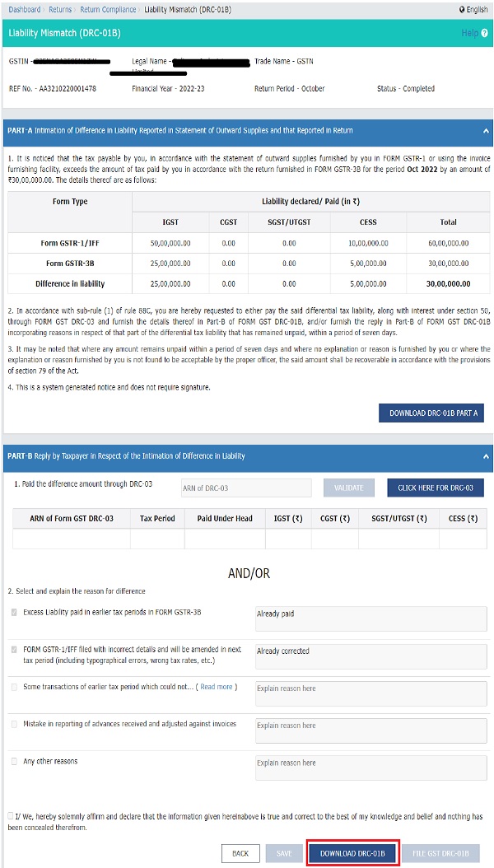Click the Status - Completed text
The image size is (494, 868).
point(405,89)
